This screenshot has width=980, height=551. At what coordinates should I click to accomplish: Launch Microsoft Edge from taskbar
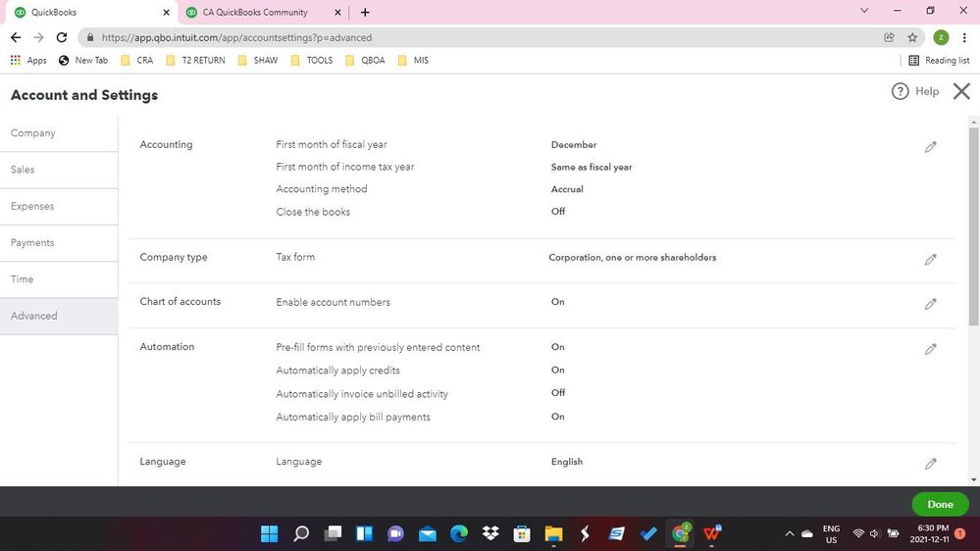coord(459,533)
